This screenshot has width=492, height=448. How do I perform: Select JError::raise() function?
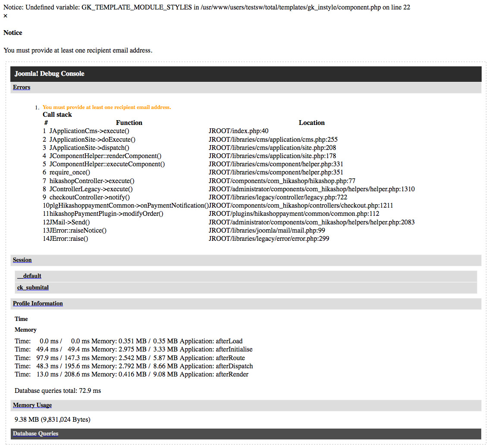69,239
